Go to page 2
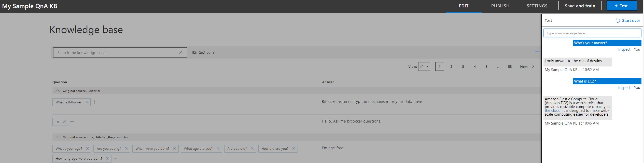 [x=451, y=66]
